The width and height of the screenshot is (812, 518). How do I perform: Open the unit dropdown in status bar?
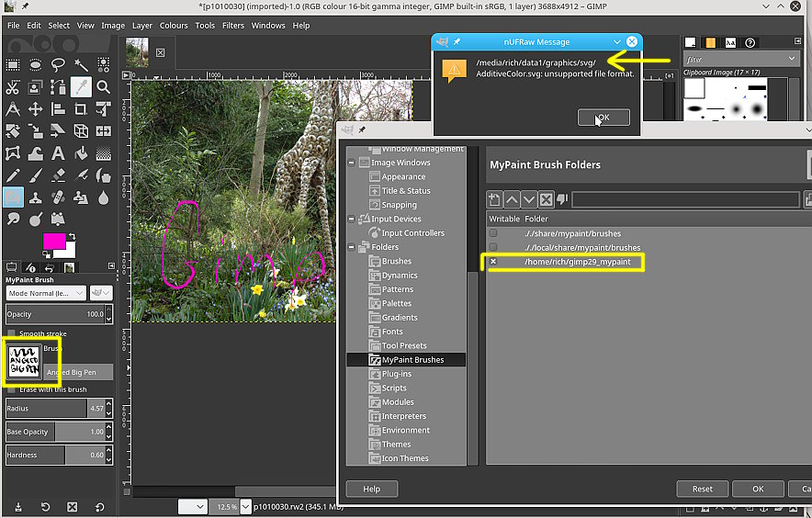point(193,507)
